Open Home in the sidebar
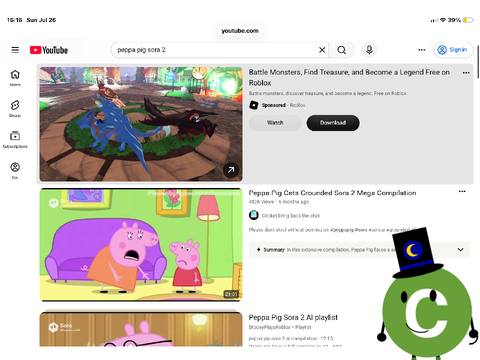 [x=15, y=78]
